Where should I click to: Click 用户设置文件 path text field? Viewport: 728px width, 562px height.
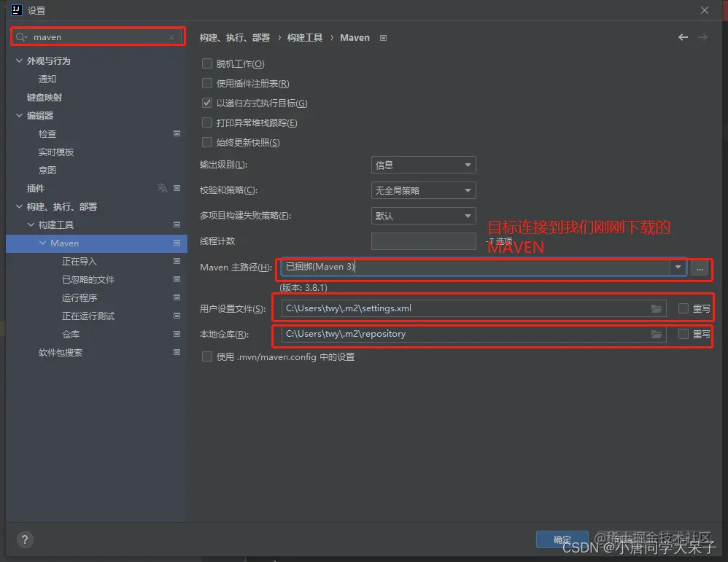[x=473, y=308]
